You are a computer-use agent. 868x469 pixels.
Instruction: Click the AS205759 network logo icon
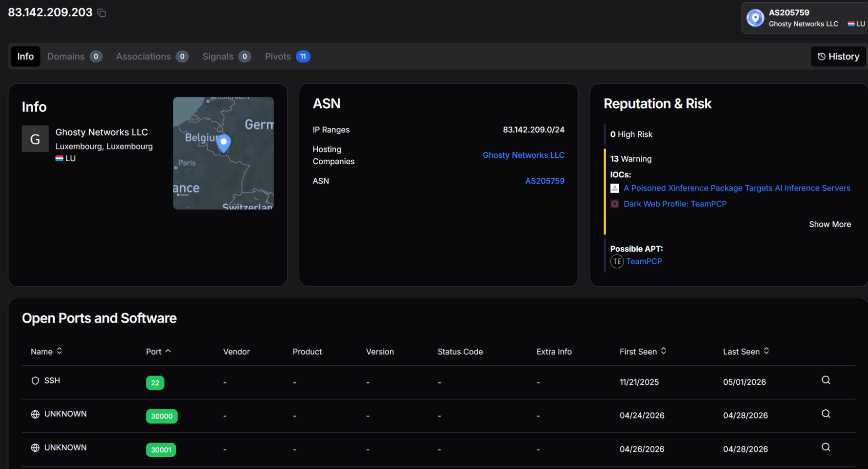[755, 18]
